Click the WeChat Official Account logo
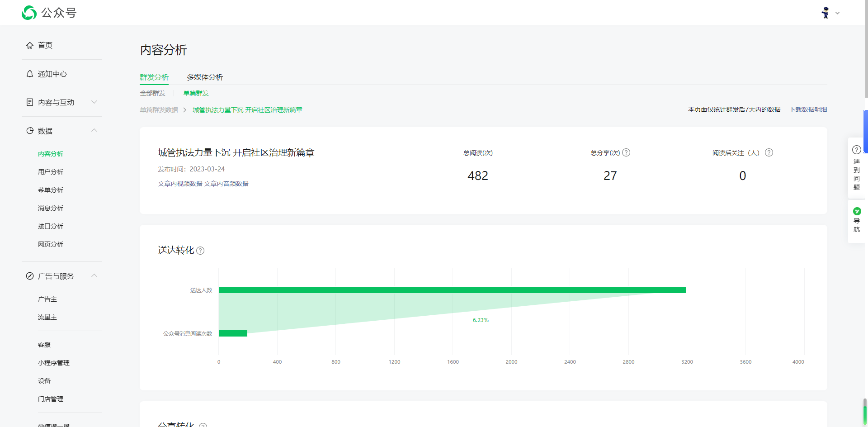 [29, 13]
